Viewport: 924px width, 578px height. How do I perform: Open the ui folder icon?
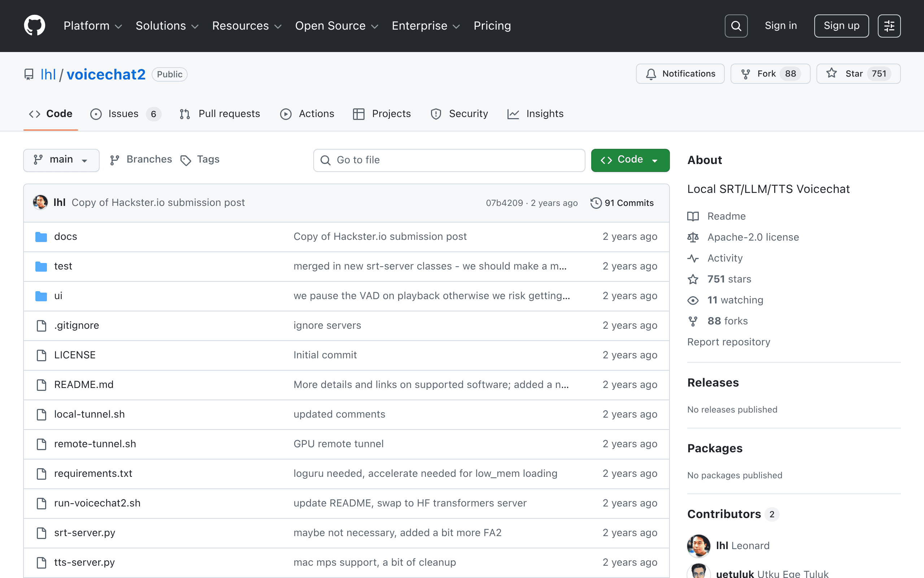click(x=41, y=296)
